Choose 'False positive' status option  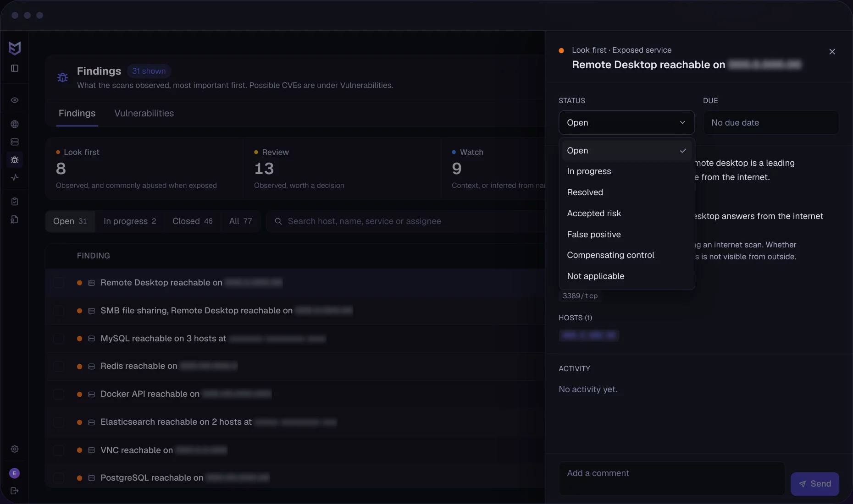click(x=626, y=235)
